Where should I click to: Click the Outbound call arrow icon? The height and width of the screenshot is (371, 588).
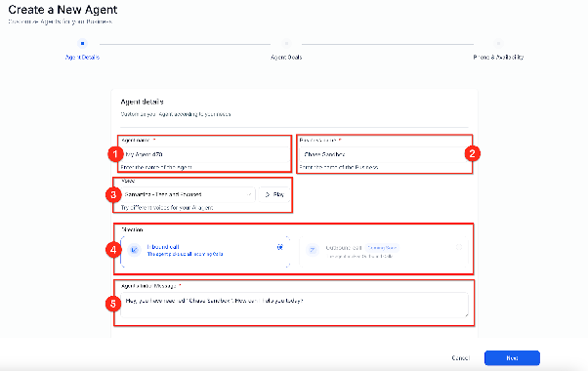click(x=312, y=250)
